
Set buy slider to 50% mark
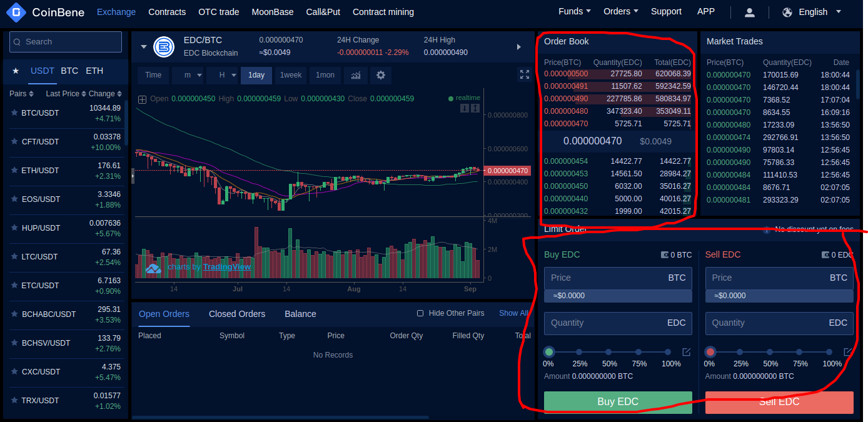pyautogui.click(x=608, y=352)
